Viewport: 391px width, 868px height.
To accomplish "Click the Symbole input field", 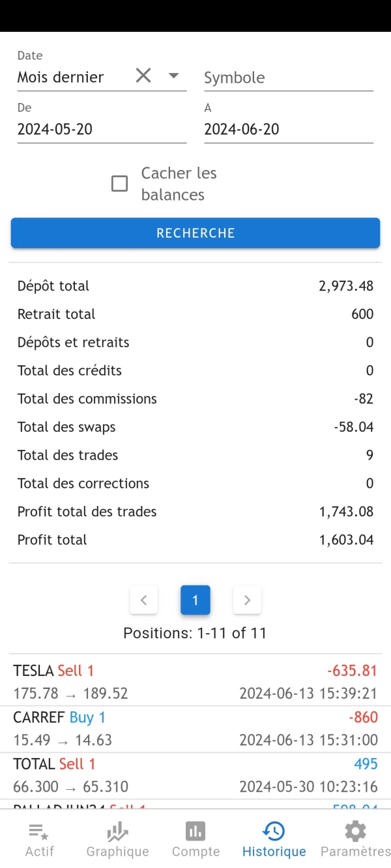I will (288, 77).
